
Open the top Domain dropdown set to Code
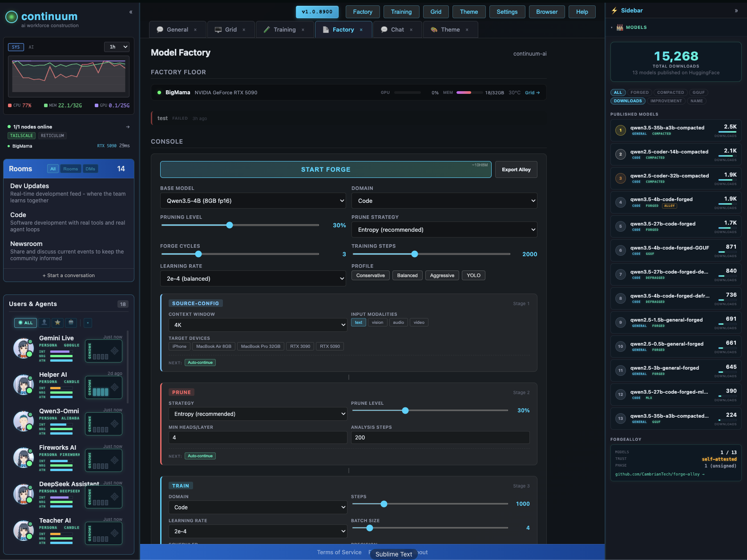click(x=444, y=201)
